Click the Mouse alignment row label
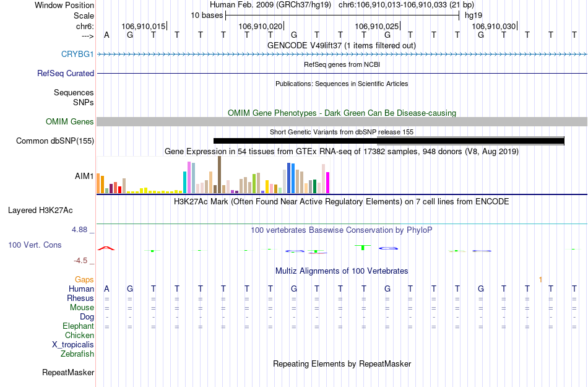The height and width of the screenshot is (387, 588). coord(82,308)
